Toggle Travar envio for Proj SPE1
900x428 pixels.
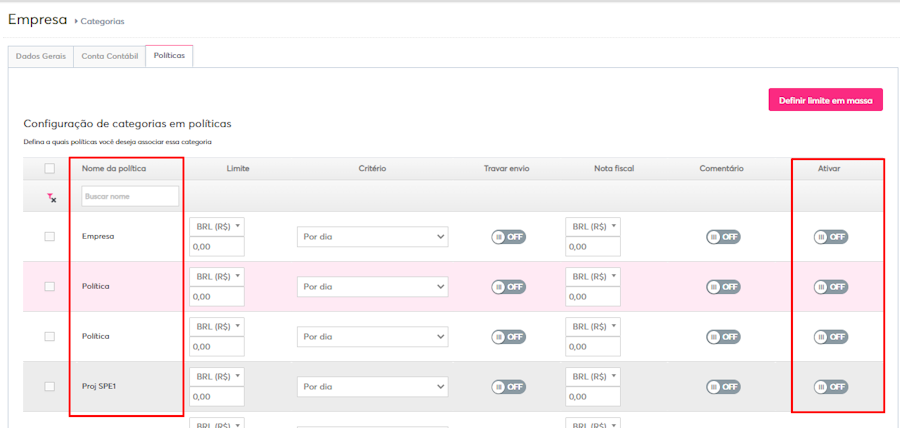(x=509, y=387)
